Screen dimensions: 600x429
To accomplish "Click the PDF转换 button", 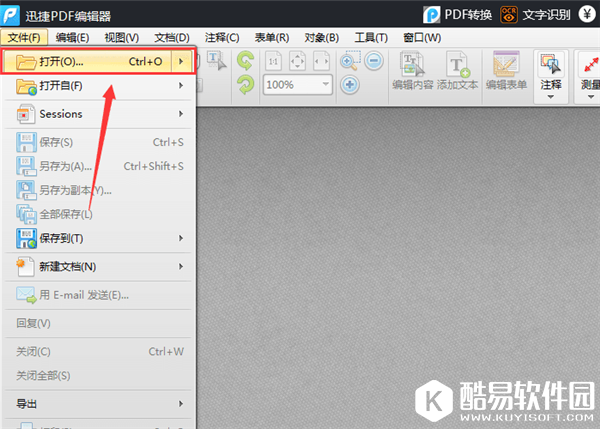I will (458, 15).
